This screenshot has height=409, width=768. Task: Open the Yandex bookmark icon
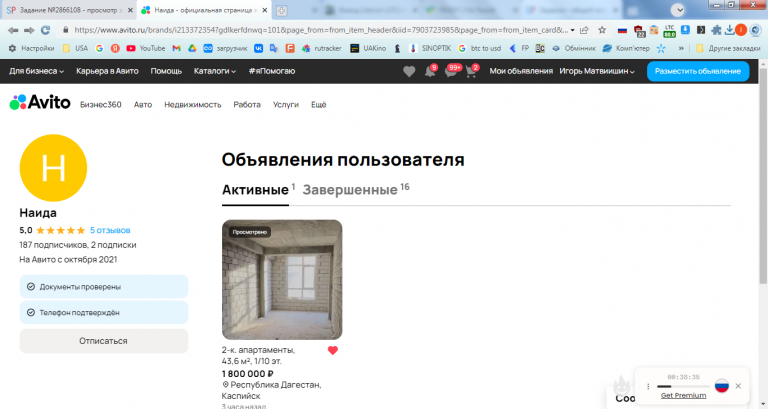(115, 48)
